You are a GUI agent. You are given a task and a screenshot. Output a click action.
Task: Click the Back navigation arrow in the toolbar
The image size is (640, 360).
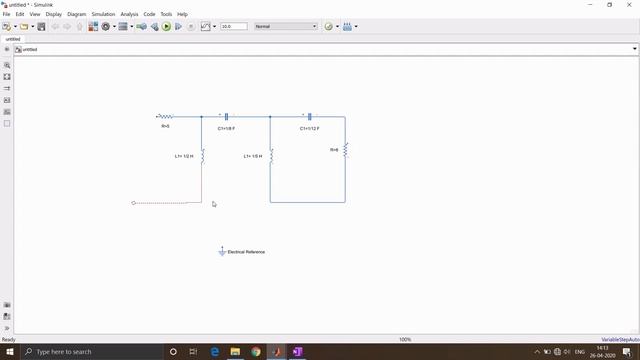(x=55, y=27)
